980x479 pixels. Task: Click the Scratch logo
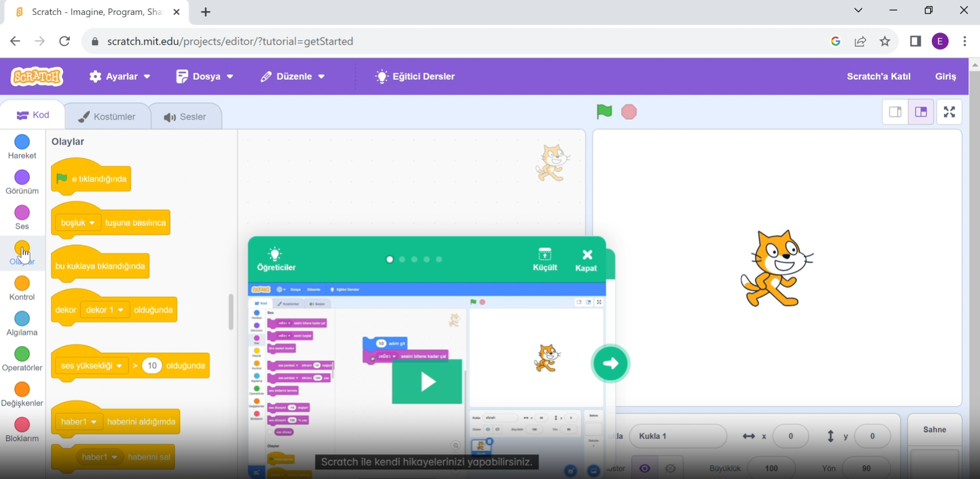pyautogui.click(x=37, y=76)
